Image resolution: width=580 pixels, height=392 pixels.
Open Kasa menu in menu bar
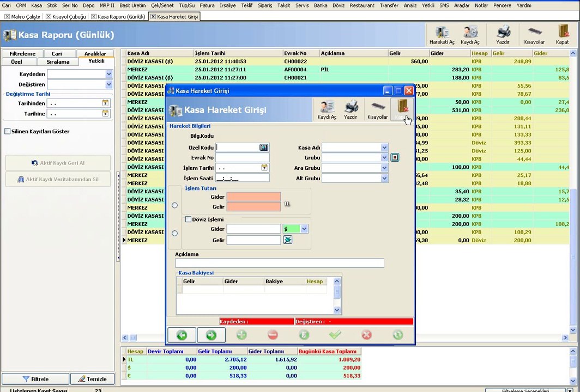(36, 5)
